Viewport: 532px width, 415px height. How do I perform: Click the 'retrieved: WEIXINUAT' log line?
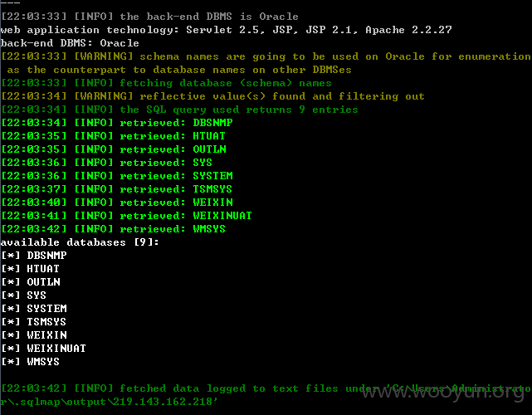click(x=126, y=216)
